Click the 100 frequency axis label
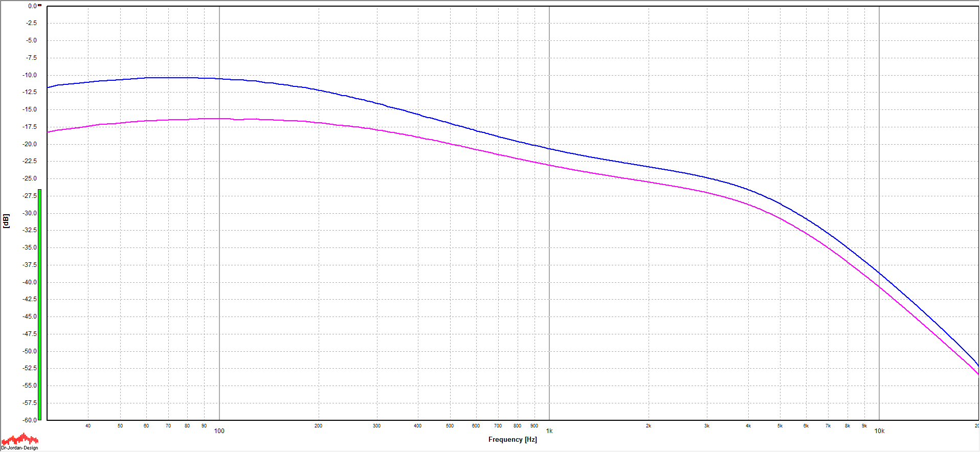980x452 pixels. click(x=219, y=431)
